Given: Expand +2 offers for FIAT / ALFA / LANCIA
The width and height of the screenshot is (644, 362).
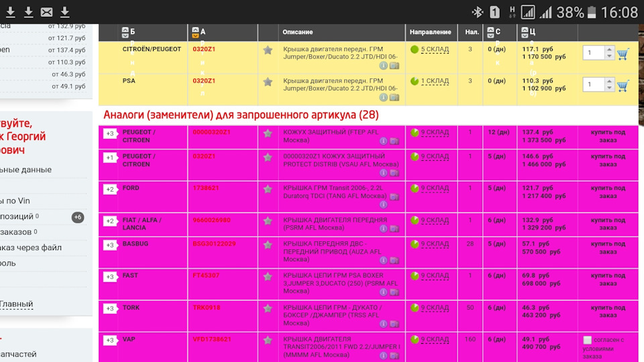Looking at the screenshot, I should (x=110, y=221).
